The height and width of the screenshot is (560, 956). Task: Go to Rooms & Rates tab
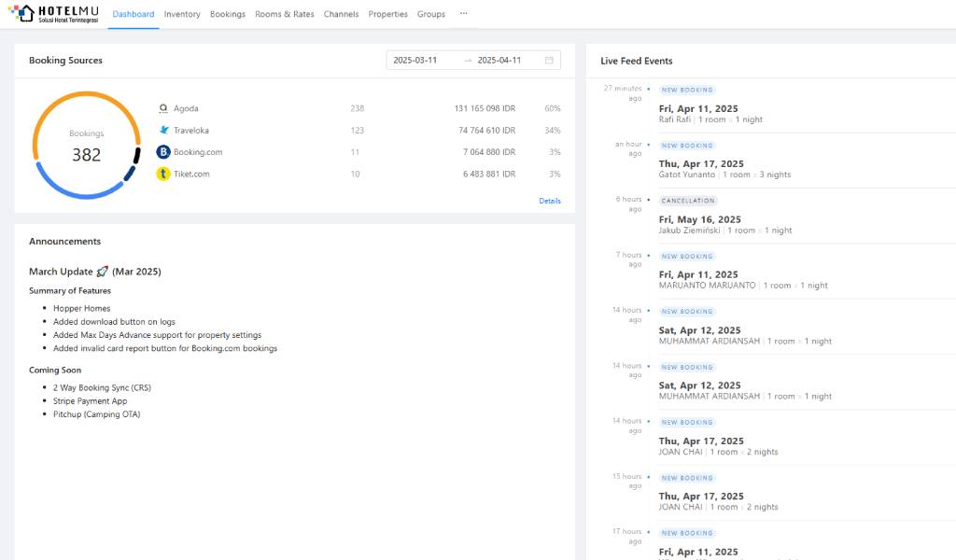(285, 15)
